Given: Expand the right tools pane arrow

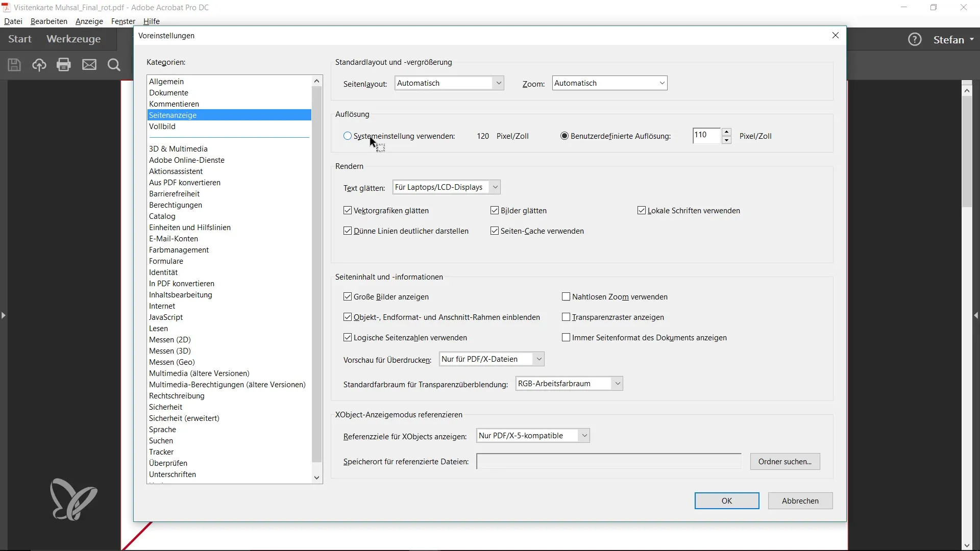Looking at the screenshot, I should pos(976,315).
